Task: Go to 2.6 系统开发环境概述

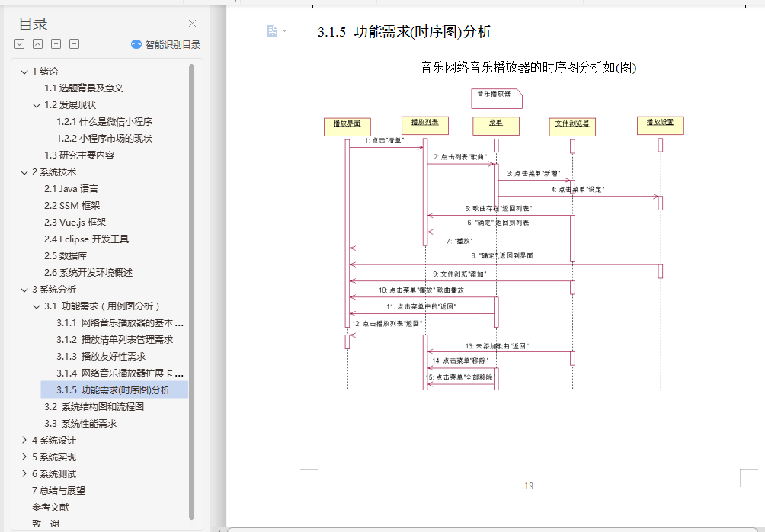Action: 88,272
